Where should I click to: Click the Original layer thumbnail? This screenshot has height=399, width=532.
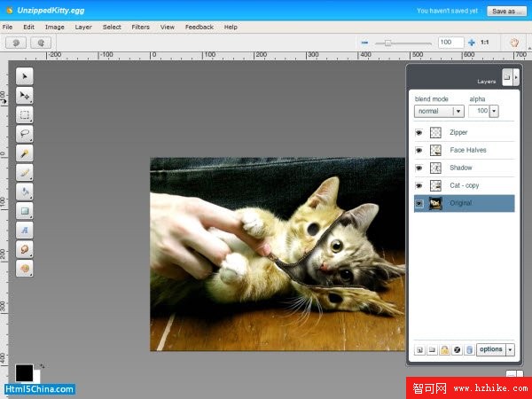(x=435, y=204)
